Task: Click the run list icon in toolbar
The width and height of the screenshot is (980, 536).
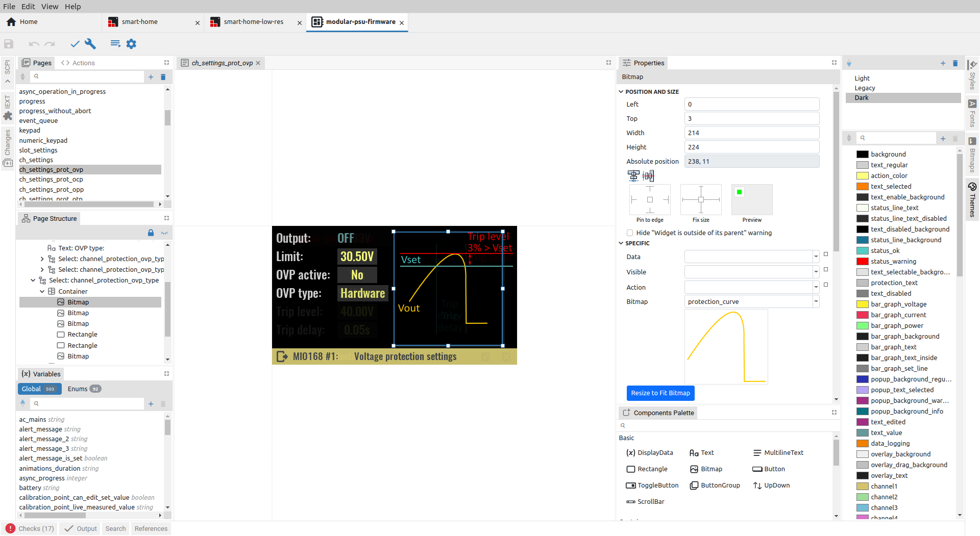Action: point(115,44)
